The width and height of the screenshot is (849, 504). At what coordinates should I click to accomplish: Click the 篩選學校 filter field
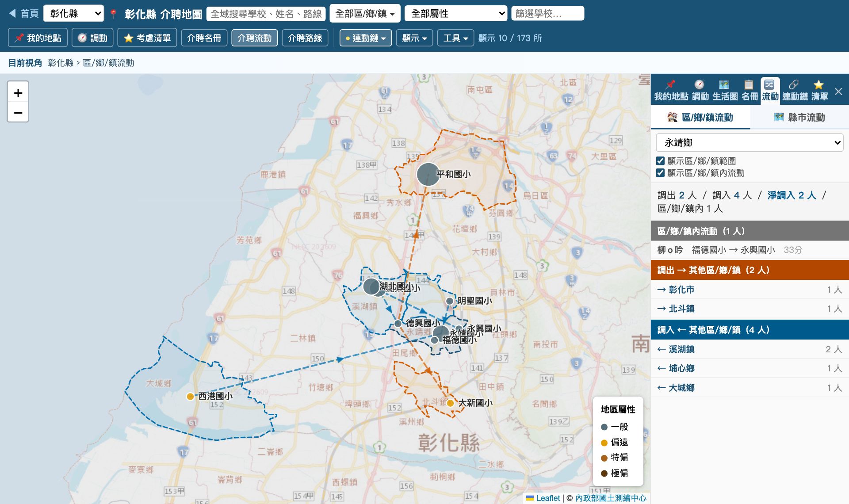(547, 14)
